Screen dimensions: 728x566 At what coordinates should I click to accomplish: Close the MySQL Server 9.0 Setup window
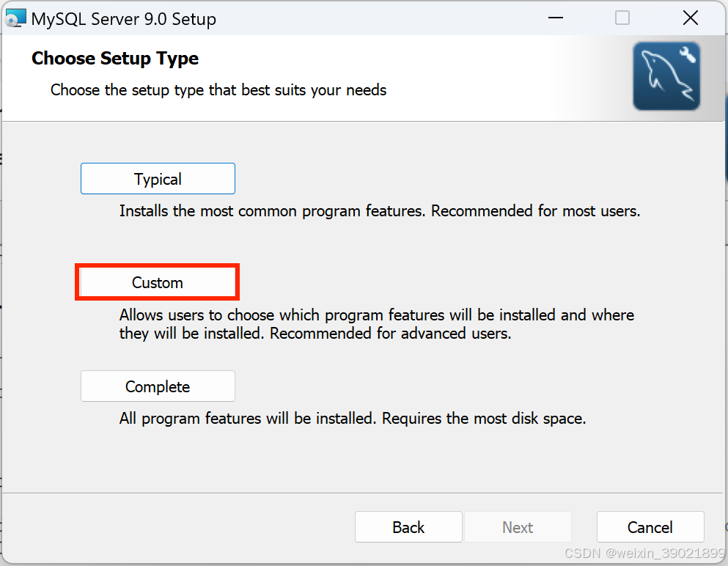(x=690, y=18)
